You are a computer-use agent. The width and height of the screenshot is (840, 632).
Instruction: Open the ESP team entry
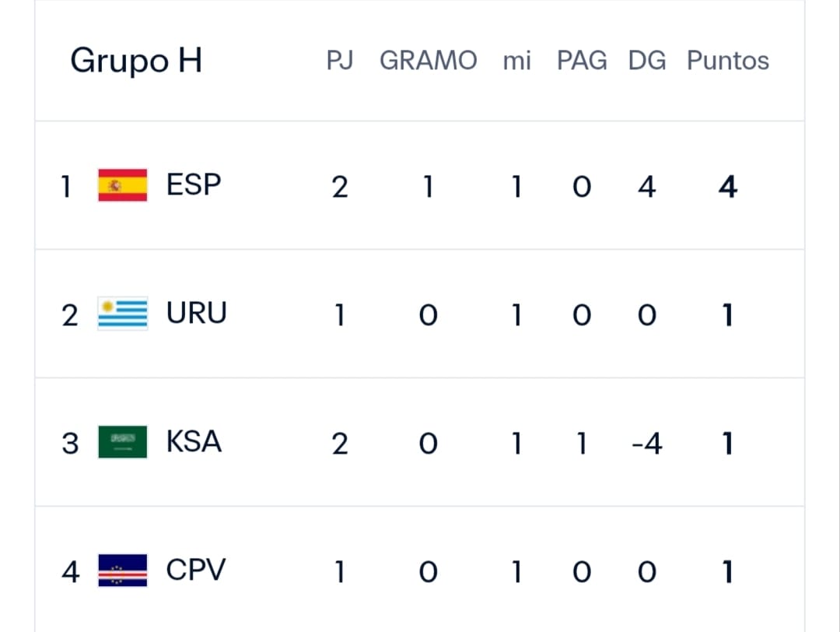tap(194, 185)
